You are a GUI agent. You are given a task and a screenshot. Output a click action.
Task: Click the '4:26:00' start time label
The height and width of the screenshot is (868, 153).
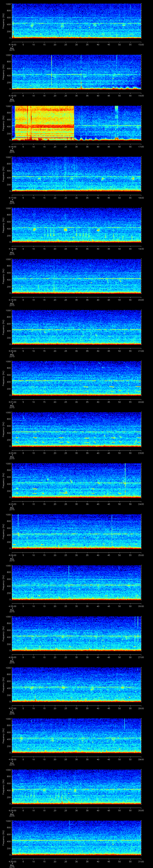12,657
